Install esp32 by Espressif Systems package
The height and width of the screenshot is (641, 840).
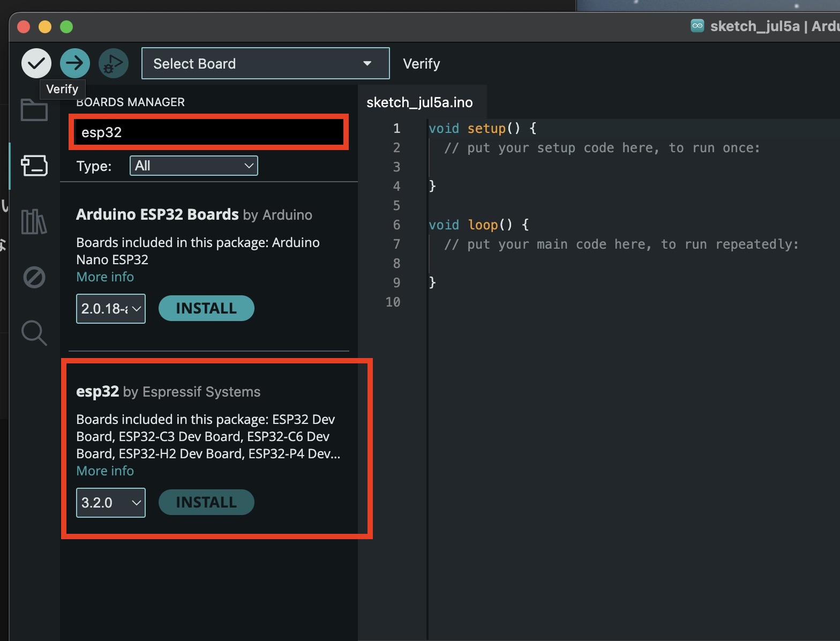click(206, 502)
